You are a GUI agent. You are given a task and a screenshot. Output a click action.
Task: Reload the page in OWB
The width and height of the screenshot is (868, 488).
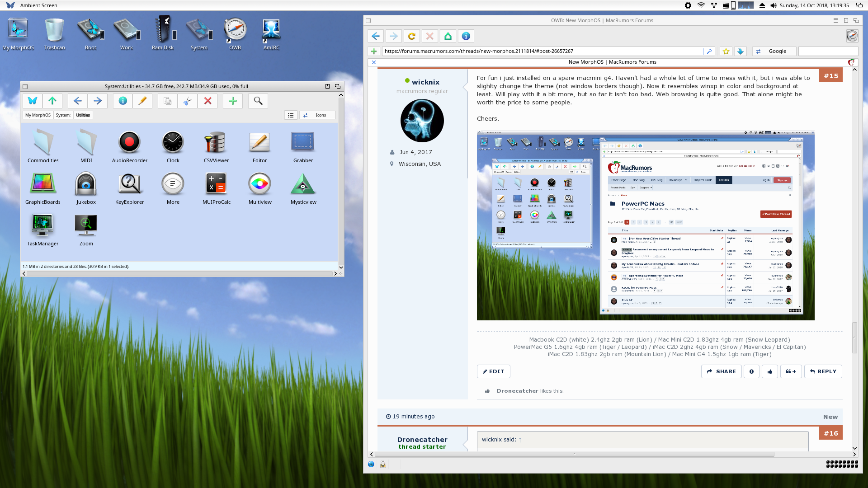[x=412, y=36]
